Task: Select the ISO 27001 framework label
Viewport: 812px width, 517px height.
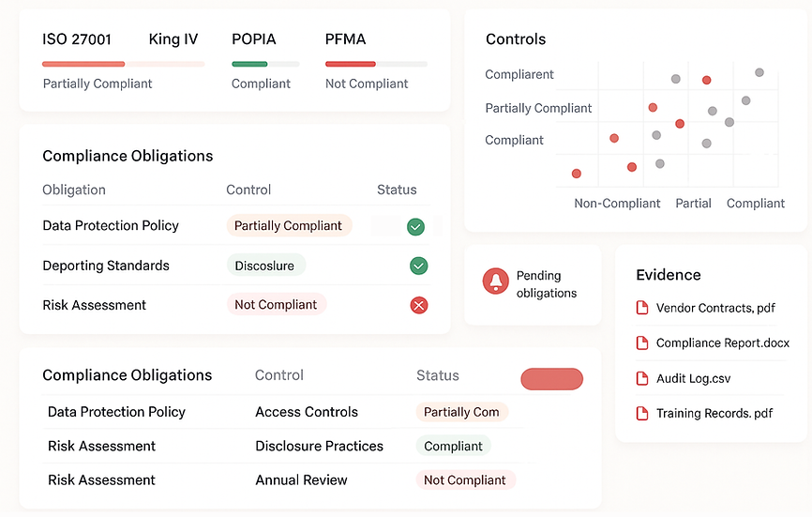Action: pos(77,39)
